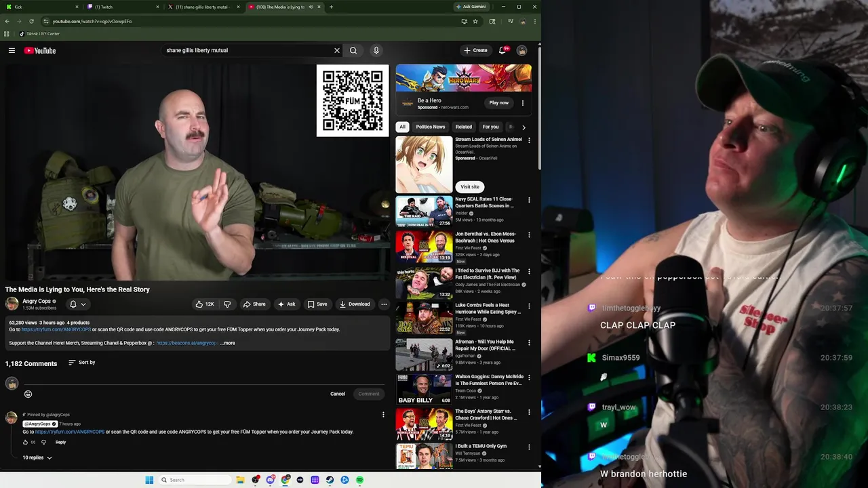Open the account avatar menu
868x488 pixels.
coord(522,50)
